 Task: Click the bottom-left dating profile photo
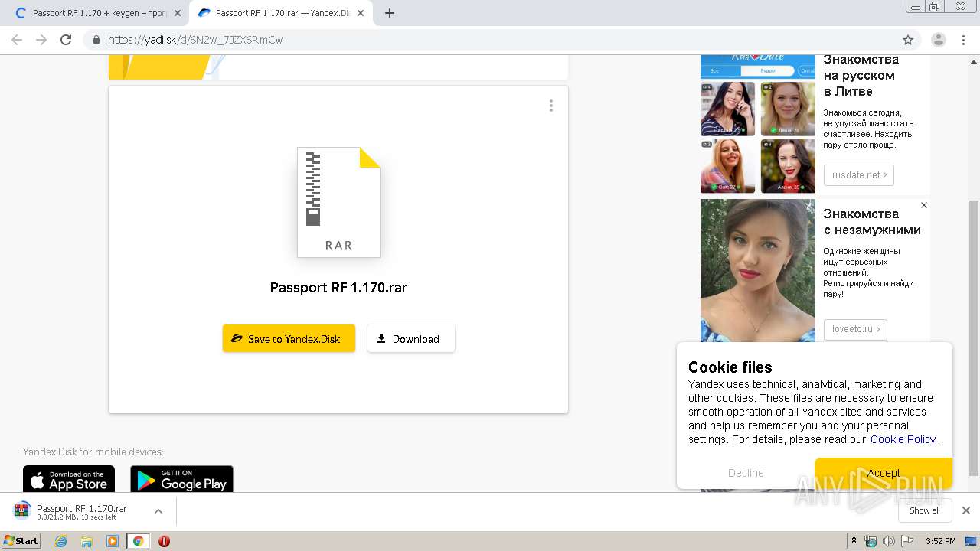727,166
